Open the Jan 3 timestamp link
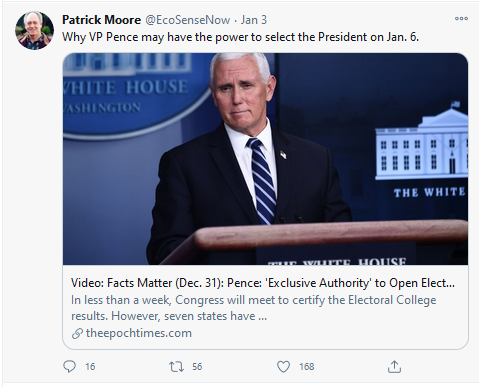479x387 pixels. pyautogui.click(x=254, y=20)
